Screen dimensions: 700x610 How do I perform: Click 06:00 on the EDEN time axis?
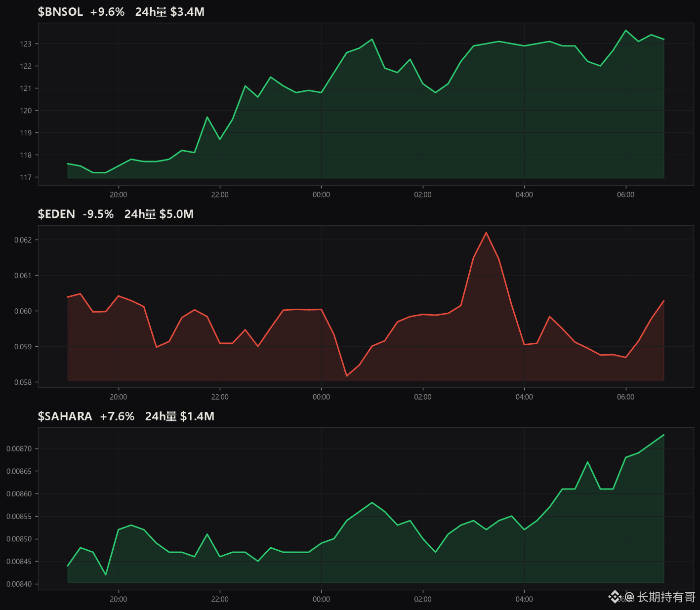[626, 397]
